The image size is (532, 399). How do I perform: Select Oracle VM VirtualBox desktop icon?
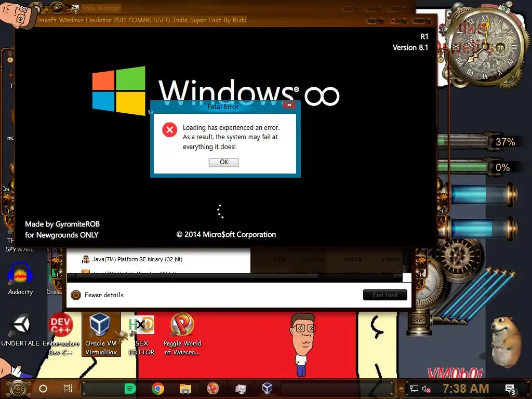[x=101, y=334]
